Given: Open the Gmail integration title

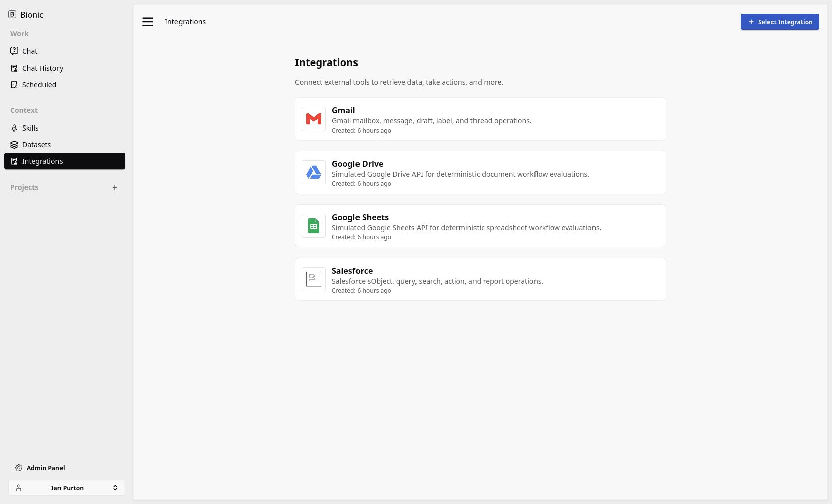Looking at the screenshot, I should pos(343,110).
